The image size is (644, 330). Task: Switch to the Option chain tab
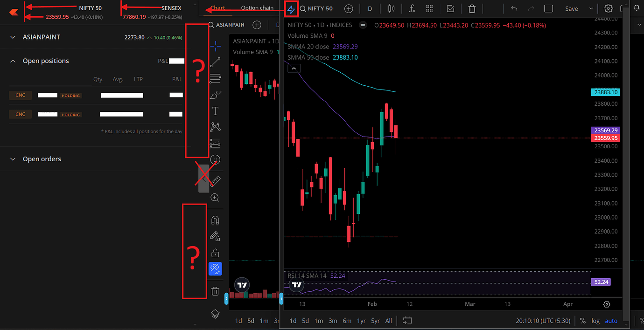[257, 8]
